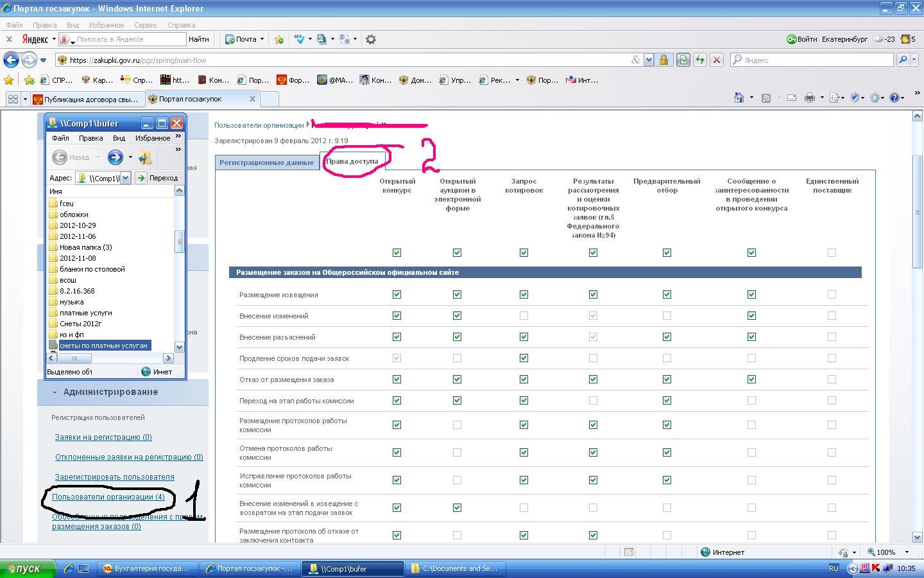Open Yandex toolbar settings gear
The height and width of the screenshot is (578, 924).
370,39
